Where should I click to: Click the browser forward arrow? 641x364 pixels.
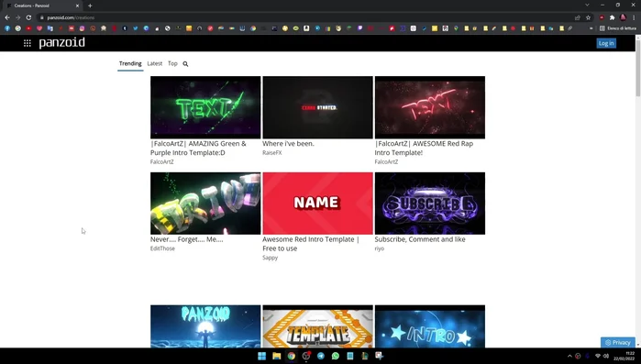(18, 17)
